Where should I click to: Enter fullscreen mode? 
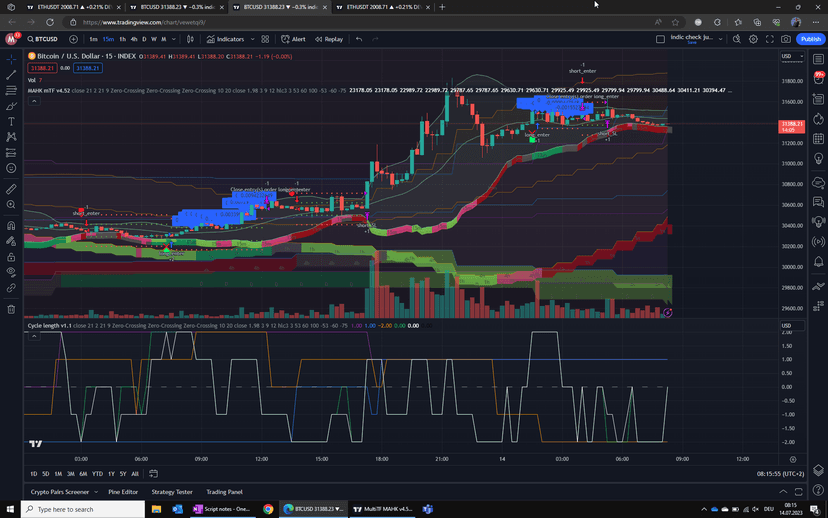(x=769, y=39)
